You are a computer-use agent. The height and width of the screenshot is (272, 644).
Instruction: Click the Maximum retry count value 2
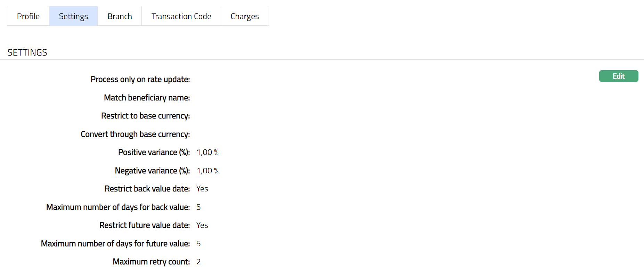198,262
